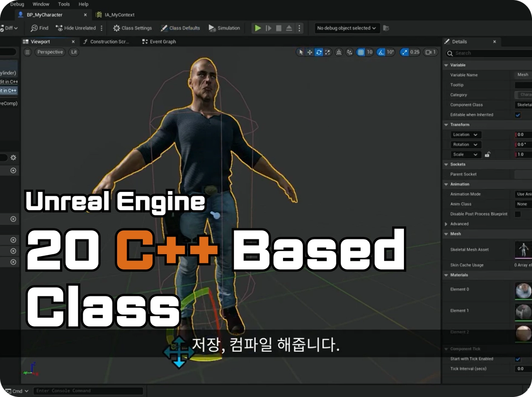
Task: Open Class Settings
Action: click(x=132, y=28)
